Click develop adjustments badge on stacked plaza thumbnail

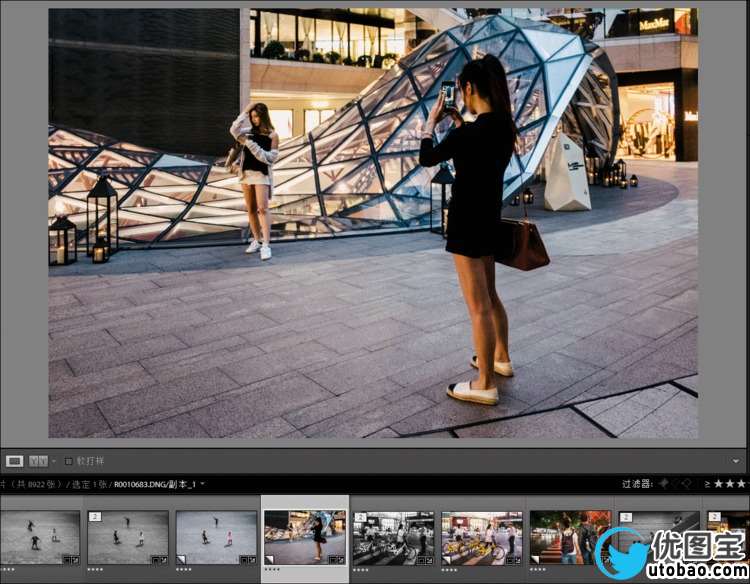pos(164,560)
